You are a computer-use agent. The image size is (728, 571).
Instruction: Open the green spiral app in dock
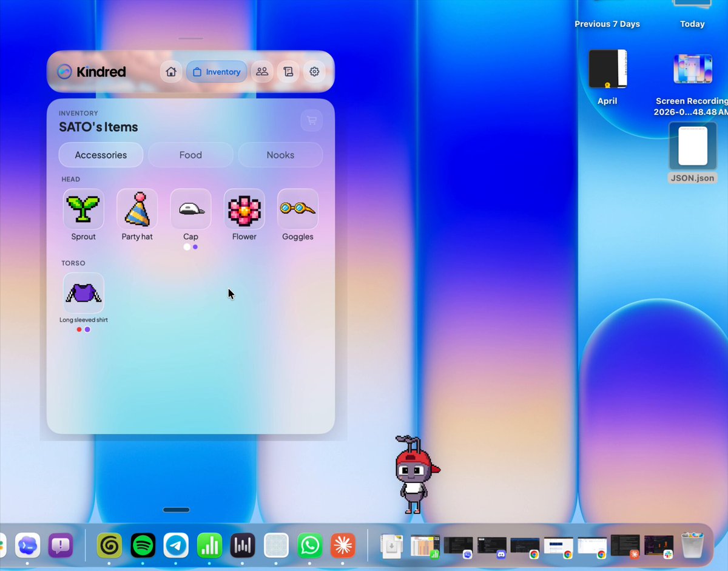tap(110, 546)
